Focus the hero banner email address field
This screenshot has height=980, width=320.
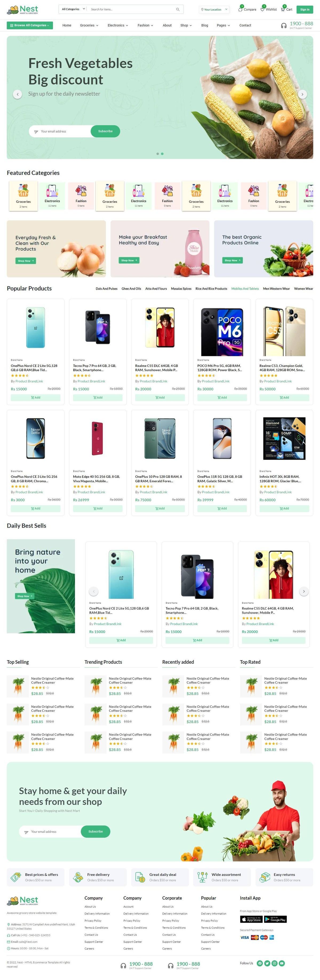pyautogui.click(x=61, y=131)
